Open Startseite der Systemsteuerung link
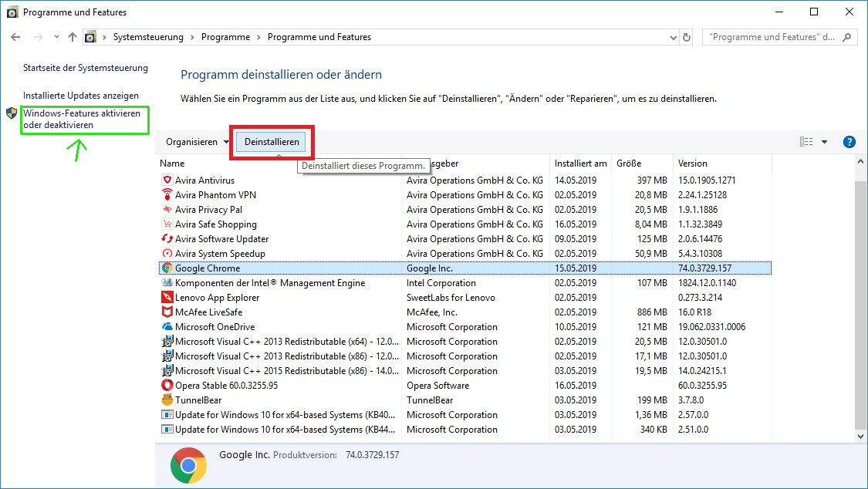 (85, 68)
